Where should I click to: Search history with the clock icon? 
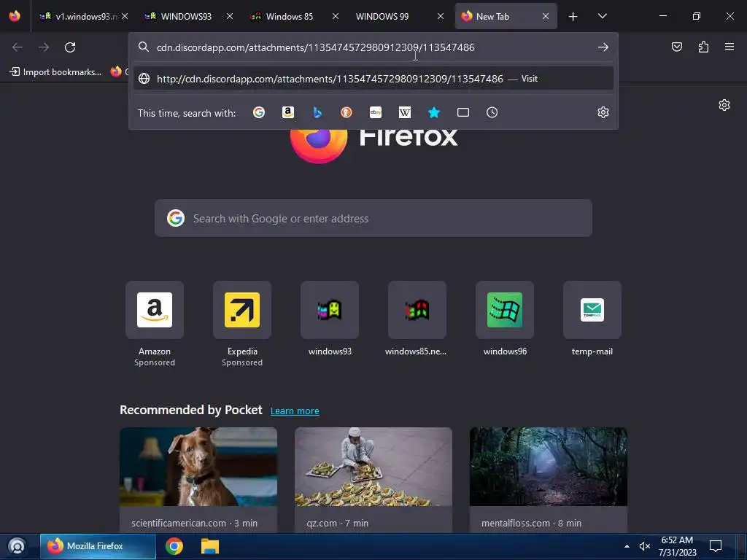[492, 112]
